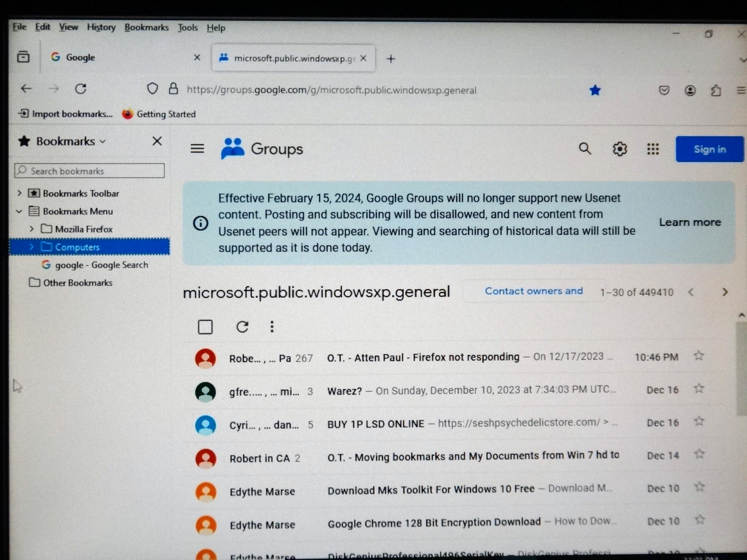This screenshot has width=747, height=560.
Task: Open the Bookmarks menu in menu bar
Action: pyautogui.click(x=147, y=28)
